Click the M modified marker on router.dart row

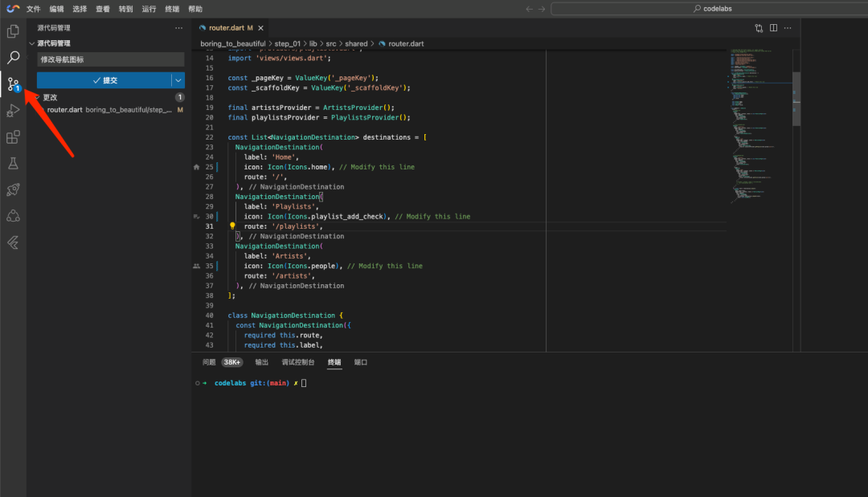(180, 109)
